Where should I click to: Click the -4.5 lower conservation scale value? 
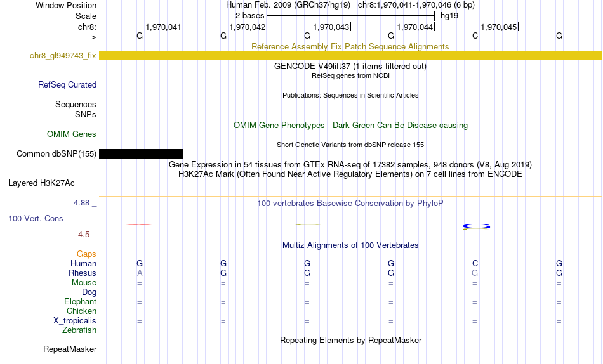83,235
